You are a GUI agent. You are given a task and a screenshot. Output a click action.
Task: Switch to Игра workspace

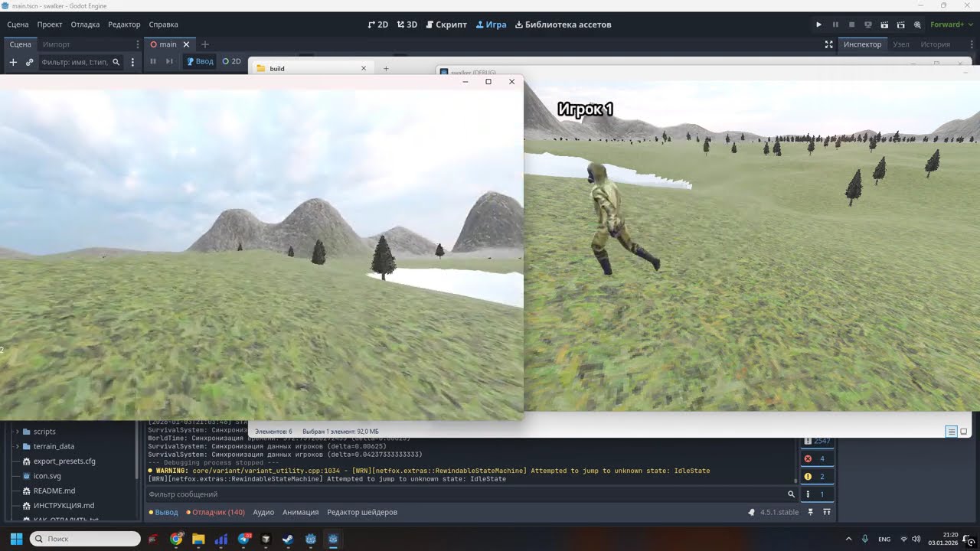coord(491,24)
